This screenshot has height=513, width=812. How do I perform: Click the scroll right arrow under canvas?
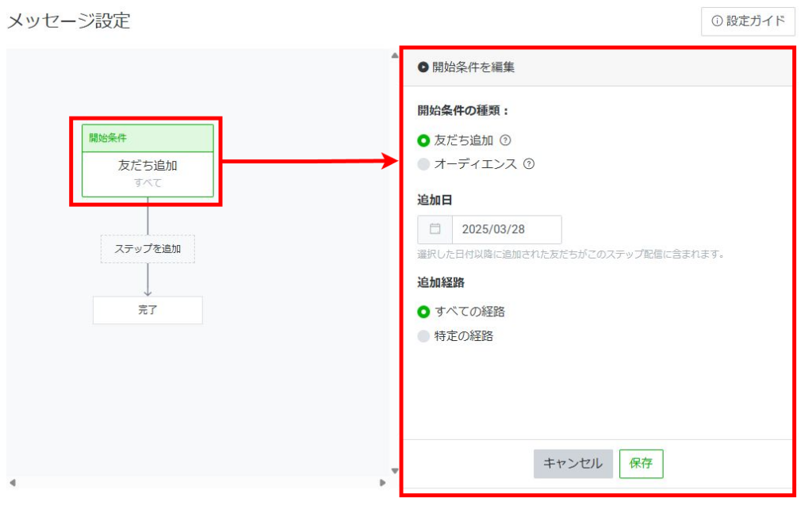tap(383, 482)
